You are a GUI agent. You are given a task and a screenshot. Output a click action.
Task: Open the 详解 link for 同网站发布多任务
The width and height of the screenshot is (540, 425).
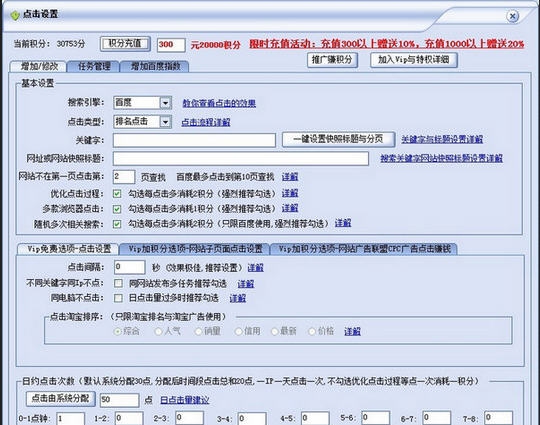[x=246, y=284]
